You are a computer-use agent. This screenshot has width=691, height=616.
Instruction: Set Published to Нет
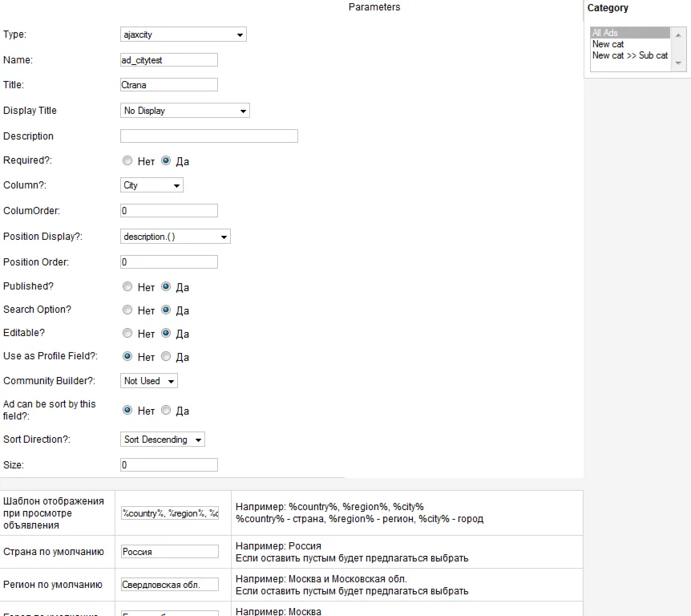(x=127, y=286)
